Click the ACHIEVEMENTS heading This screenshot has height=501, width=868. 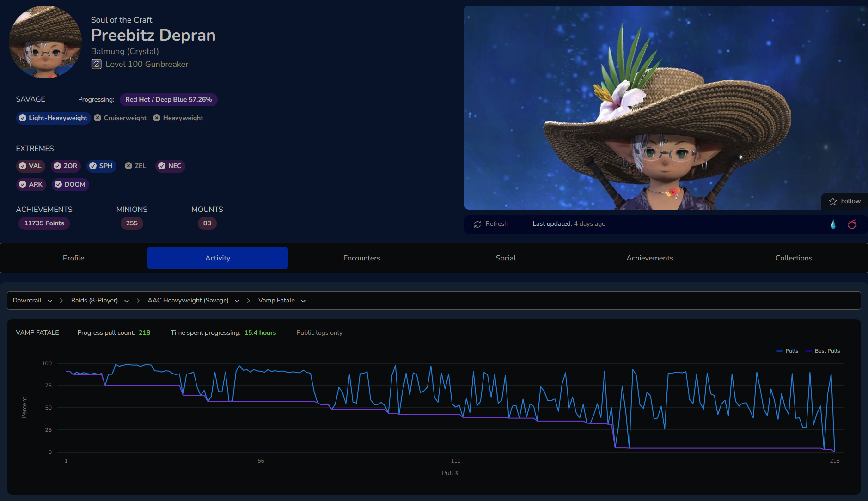click(44, 210)
